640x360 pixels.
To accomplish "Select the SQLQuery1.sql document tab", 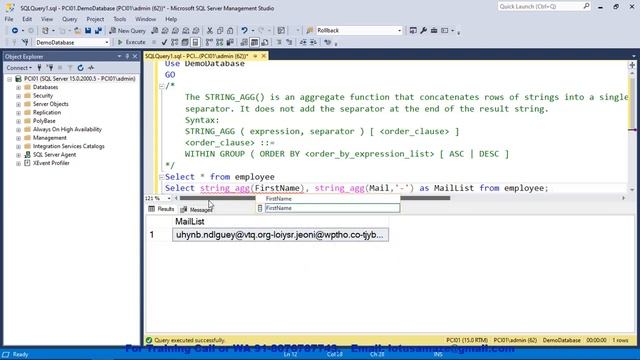I will (197, 56).
